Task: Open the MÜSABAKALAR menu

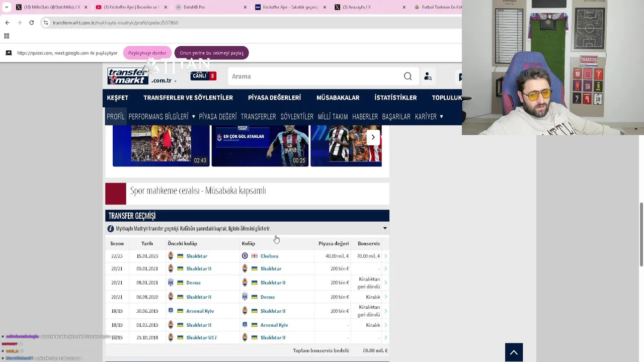Action: [338, 98]
